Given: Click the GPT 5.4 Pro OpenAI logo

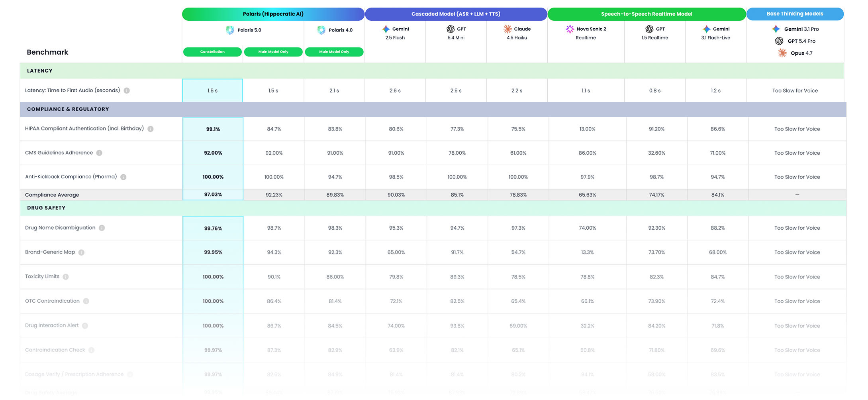Looking at the screenshot, I should (x=779, y=41).
